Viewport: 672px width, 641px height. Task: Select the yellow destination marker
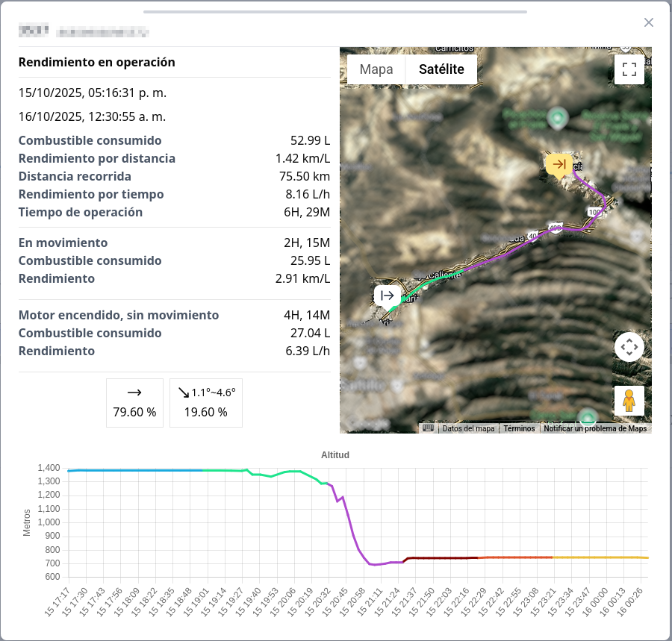pyautogui.click(x=559, y=163)
